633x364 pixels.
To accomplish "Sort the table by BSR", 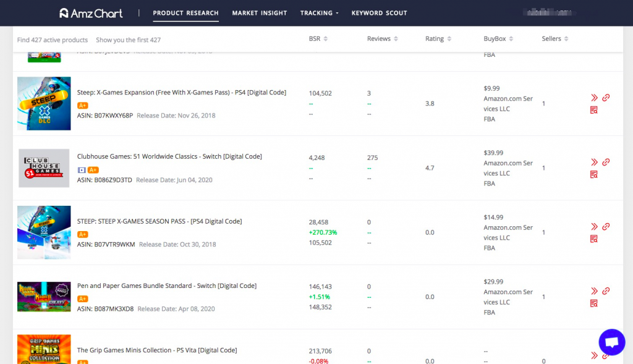I will pyautogui.click(x=318, y=39).
